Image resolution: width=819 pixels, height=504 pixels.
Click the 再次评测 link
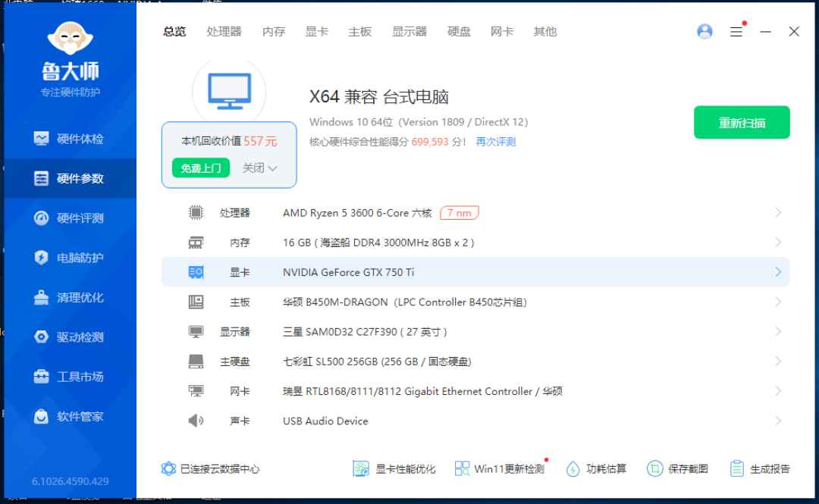[496, 142]
